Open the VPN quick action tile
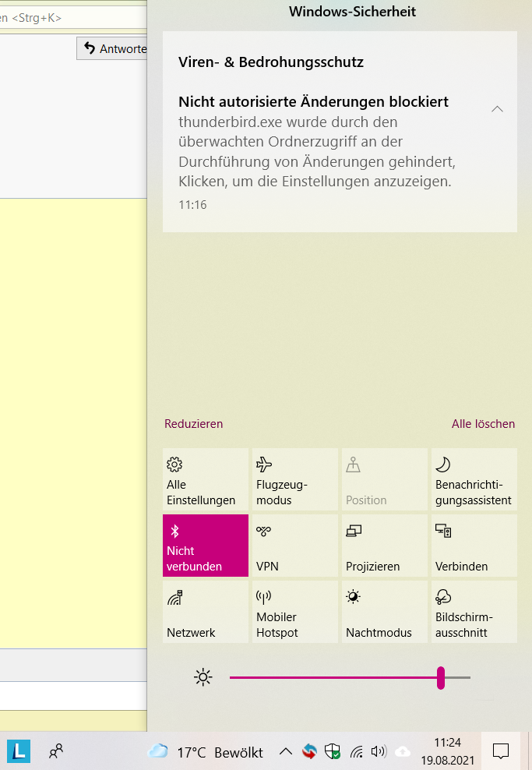 click(295, 546)
